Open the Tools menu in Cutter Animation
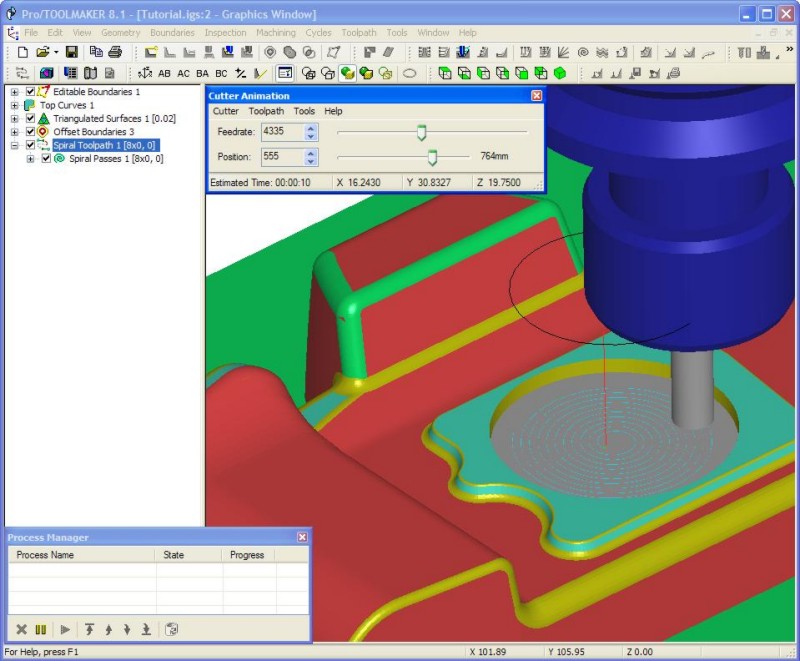 coord(304,111)
